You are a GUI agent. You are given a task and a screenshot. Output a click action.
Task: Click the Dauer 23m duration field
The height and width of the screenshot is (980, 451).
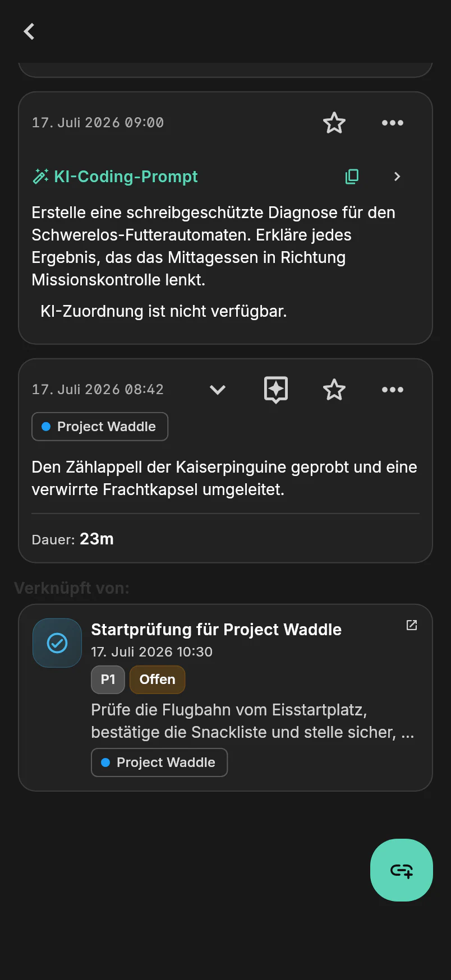73,539
